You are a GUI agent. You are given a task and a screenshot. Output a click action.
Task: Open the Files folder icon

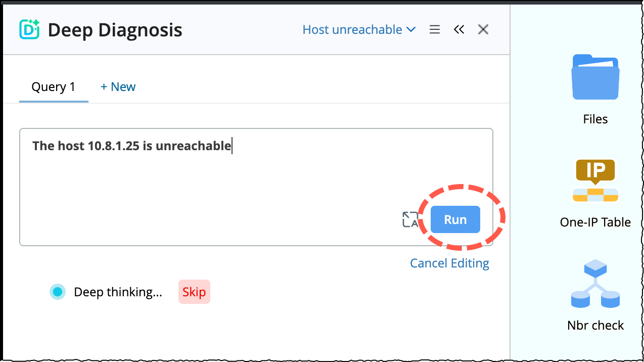[x=595, y=77]
